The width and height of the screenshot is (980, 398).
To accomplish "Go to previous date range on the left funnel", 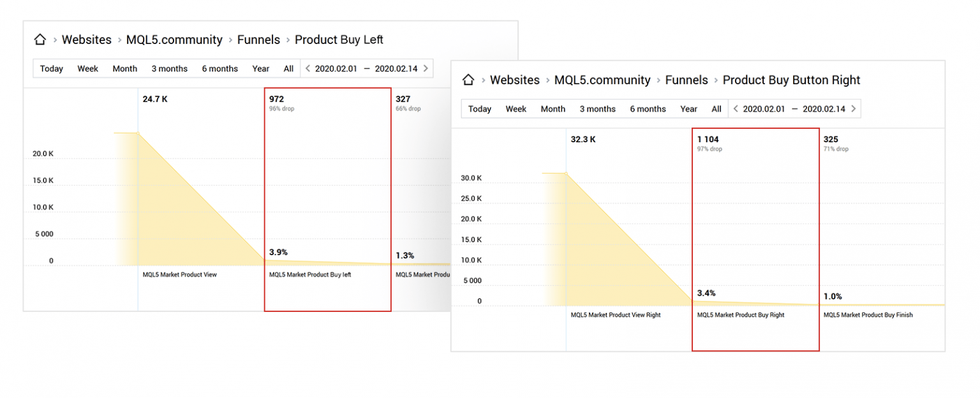I will 309,68.
